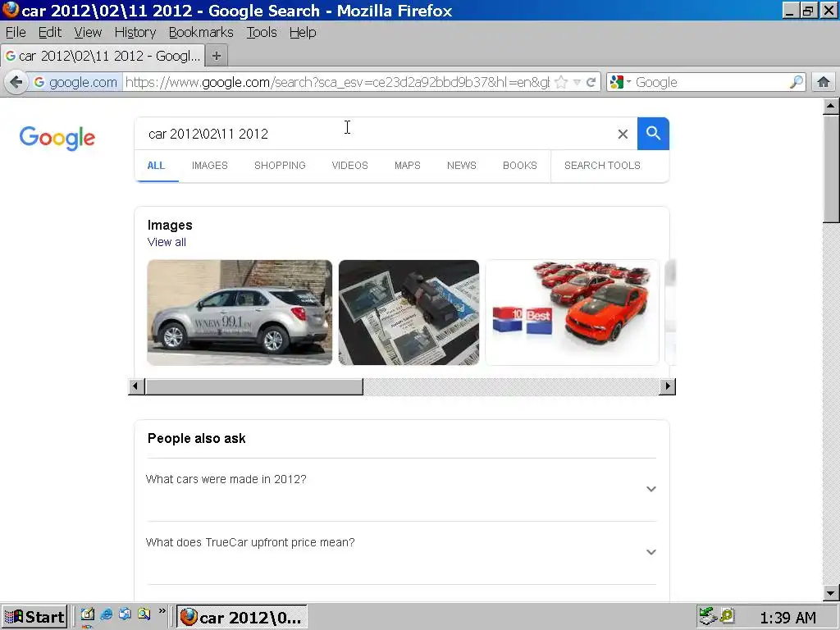The height and width of the screenshot is (630, 840).
Task: Click the yellow key tray icon
Action: 727,616
